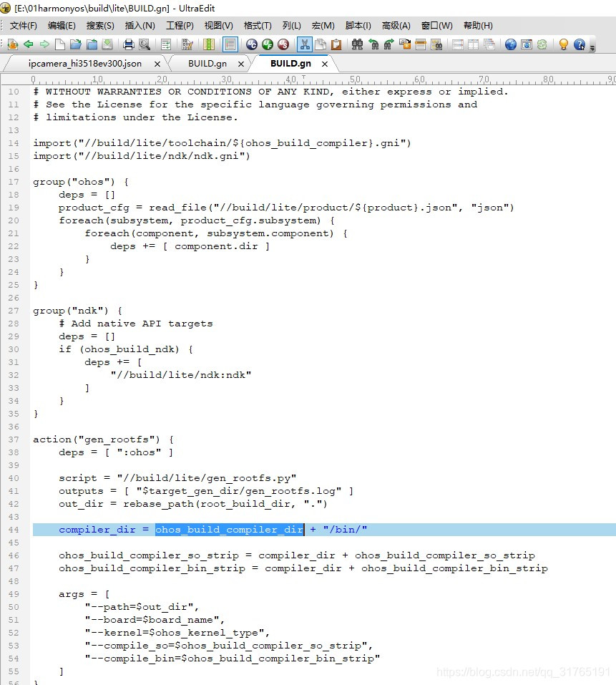Screen dimensions: 616x685
Task: Close the current file via the toolbar icon
Action: (92, 44)
